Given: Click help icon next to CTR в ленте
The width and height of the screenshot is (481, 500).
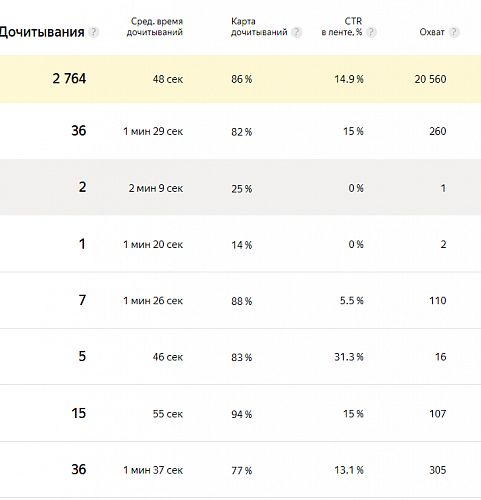Looking at the screenshot, I should (x=371, y=32).
